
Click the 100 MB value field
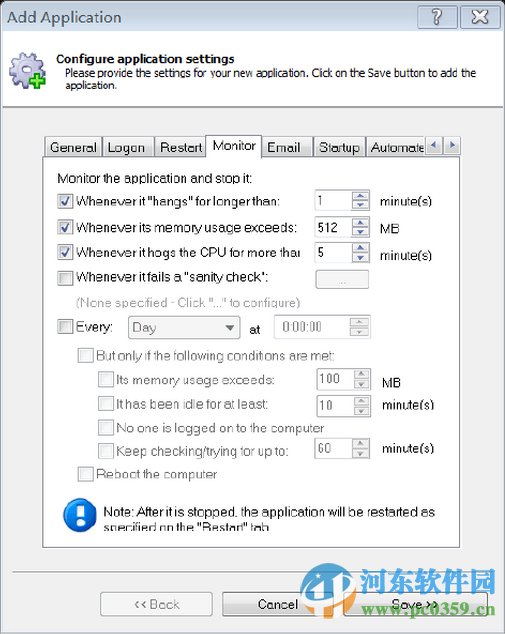coord(335,379)
